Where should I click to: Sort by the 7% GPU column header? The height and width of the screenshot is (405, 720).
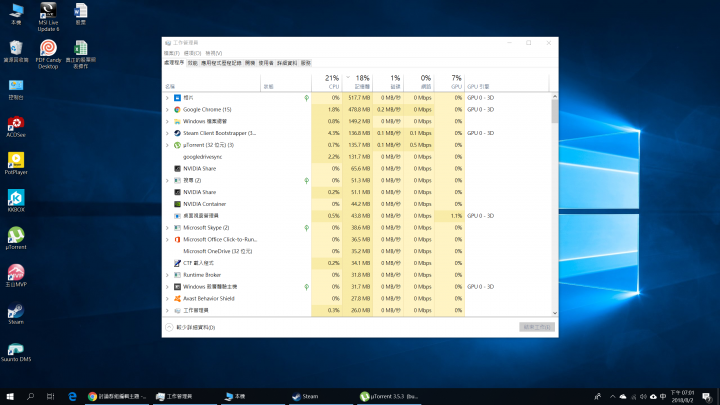(450, 82)
